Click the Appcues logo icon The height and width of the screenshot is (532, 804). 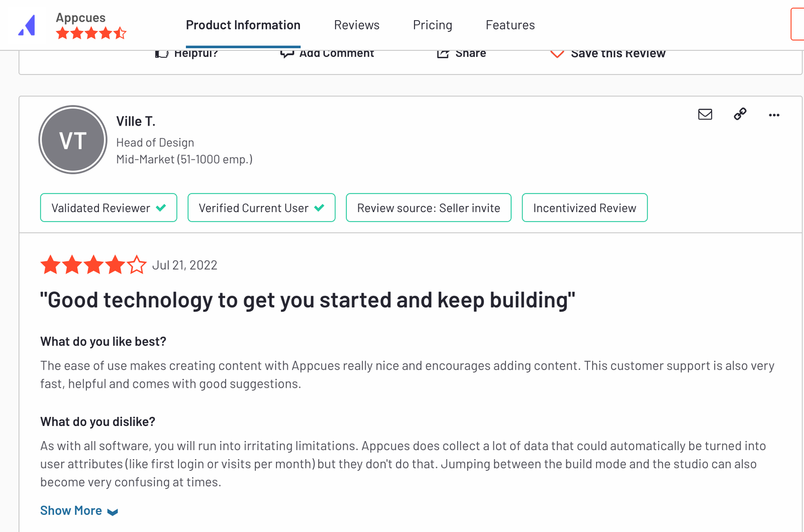point(27,25)
